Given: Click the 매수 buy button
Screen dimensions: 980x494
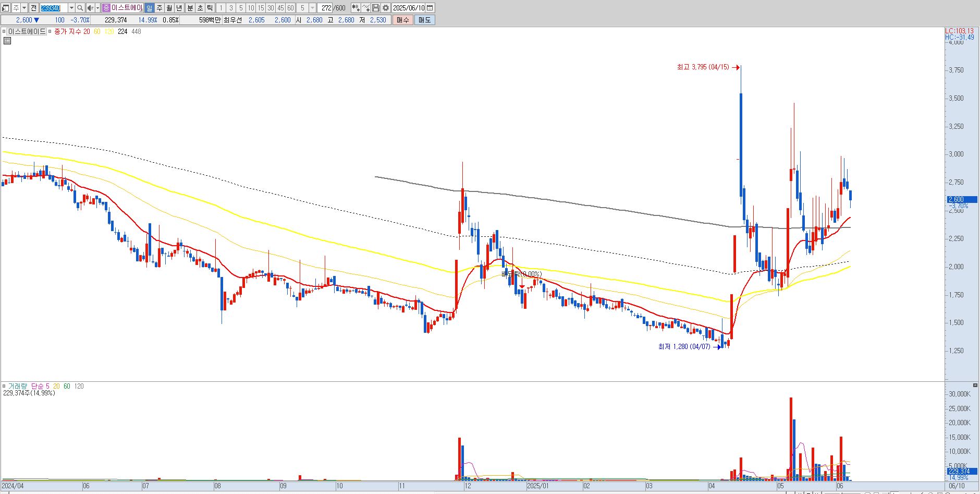Looking at the screenshot, I should pos(403,20).
